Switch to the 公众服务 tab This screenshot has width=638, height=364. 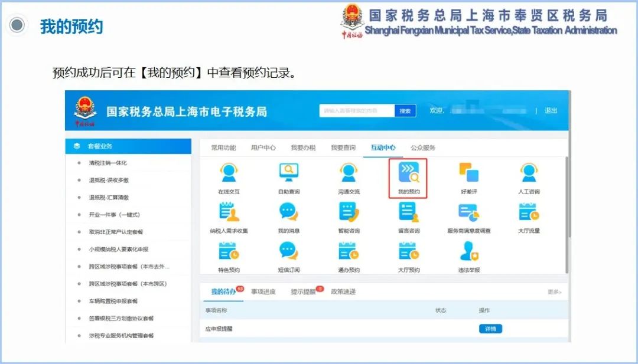coord(423,147)
